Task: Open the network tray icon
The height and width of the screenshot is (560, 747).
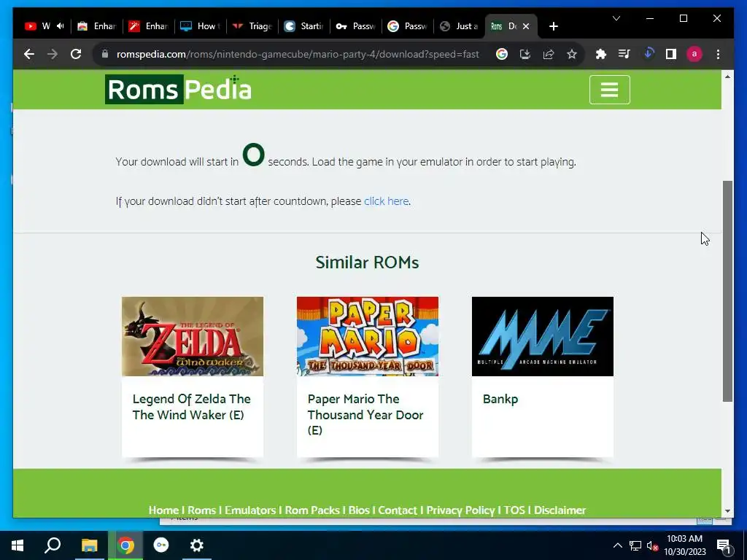Action: click(x=635, y=545)
